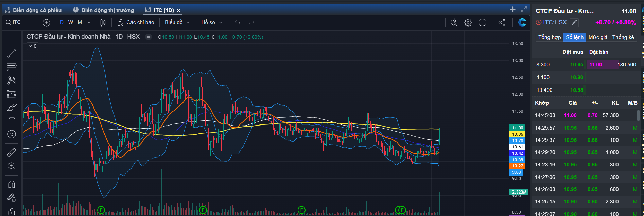Image resolution: width=644 pixels, height=216 pixels.
Task: Open chart settings gear
Action: point(468,22)
